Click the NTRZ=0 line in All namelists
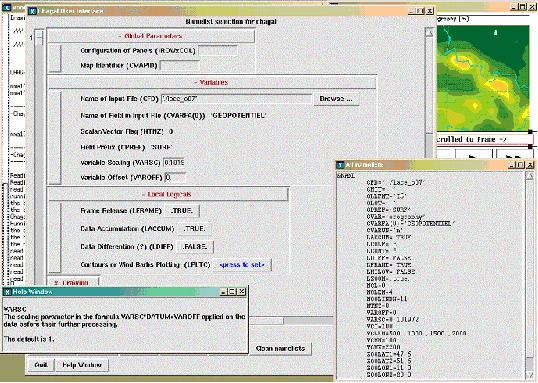This screenshot has width=538, height=383. (378, 306)
